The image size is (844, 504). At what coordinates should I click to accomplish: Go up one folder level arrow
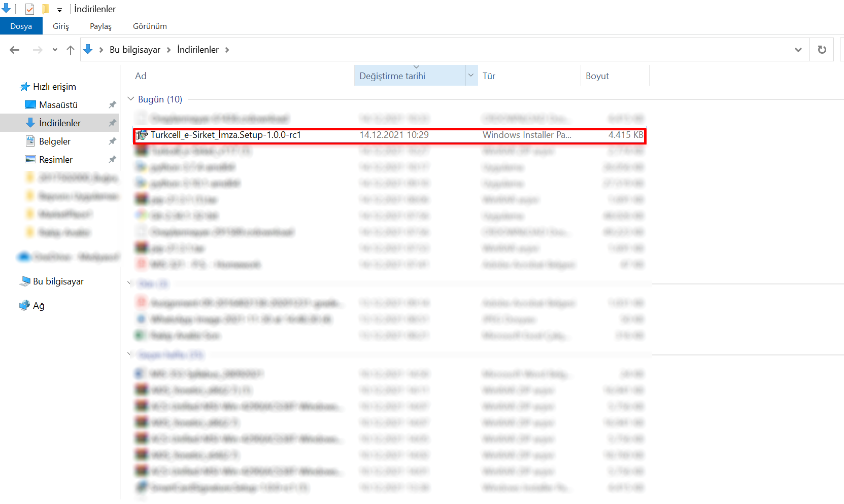point(71,50)
